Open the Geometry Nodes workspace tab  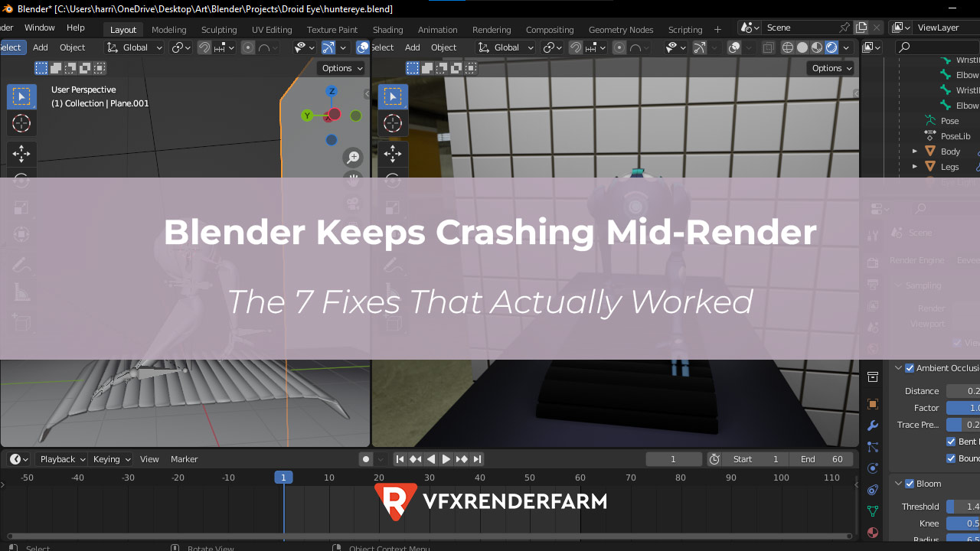[621, 30]
